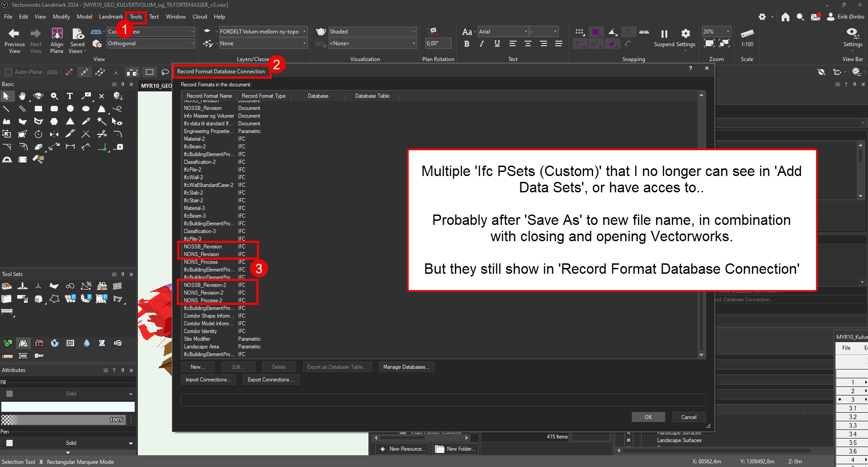Viewport: 868px width, 467px height.
Task: Click the Manage Databases button
Action: pos(406,367)
